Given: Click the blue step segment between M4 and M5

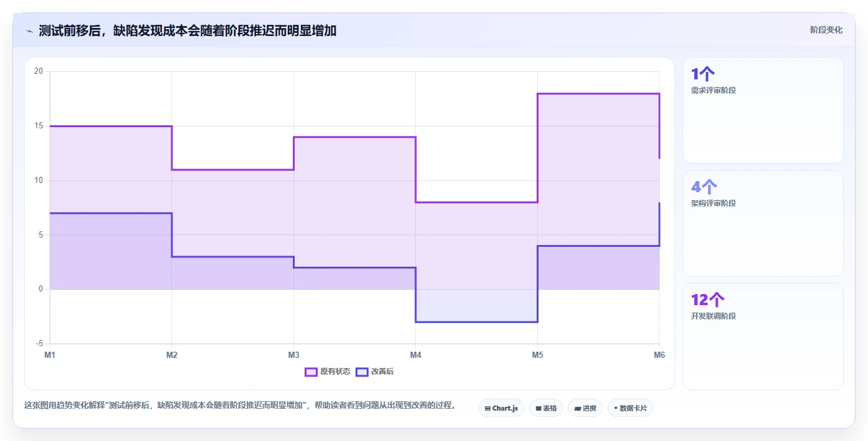Looking at the screenshot, I should (477, 322).
